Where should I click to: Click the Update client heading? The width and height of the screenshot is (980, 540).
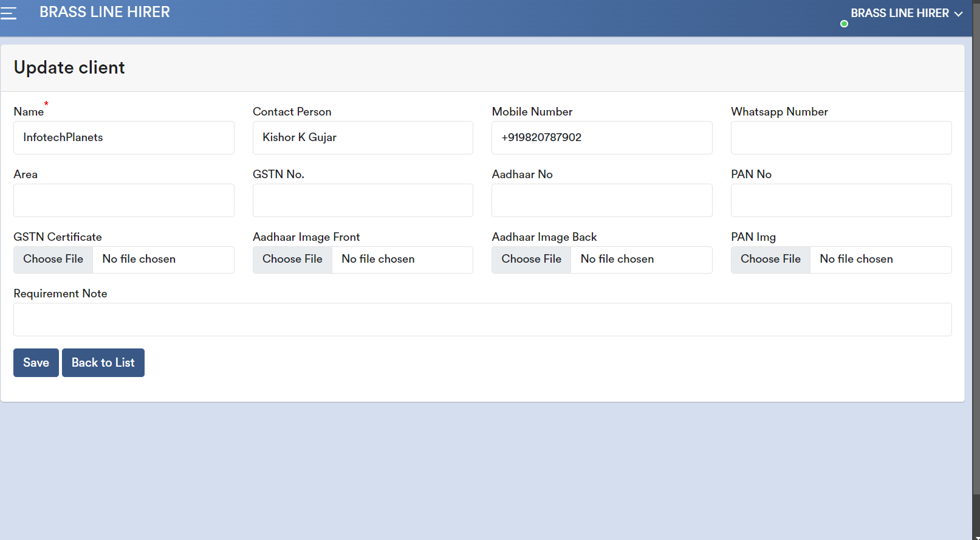69,67
